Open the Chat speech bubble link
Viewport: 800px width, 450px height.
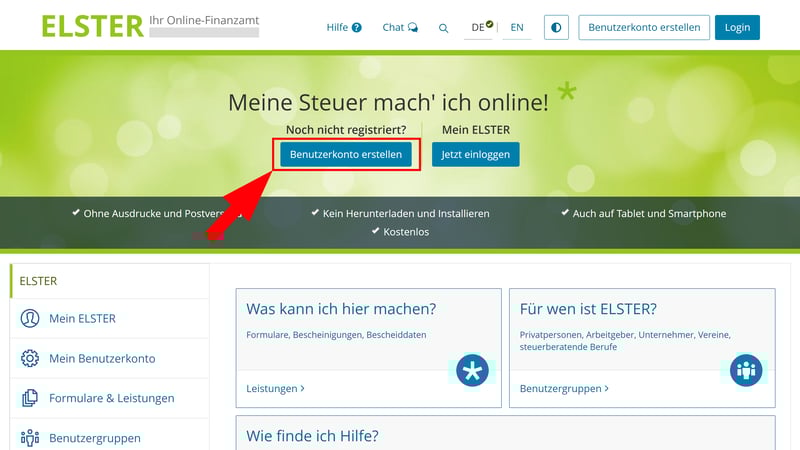400,28
